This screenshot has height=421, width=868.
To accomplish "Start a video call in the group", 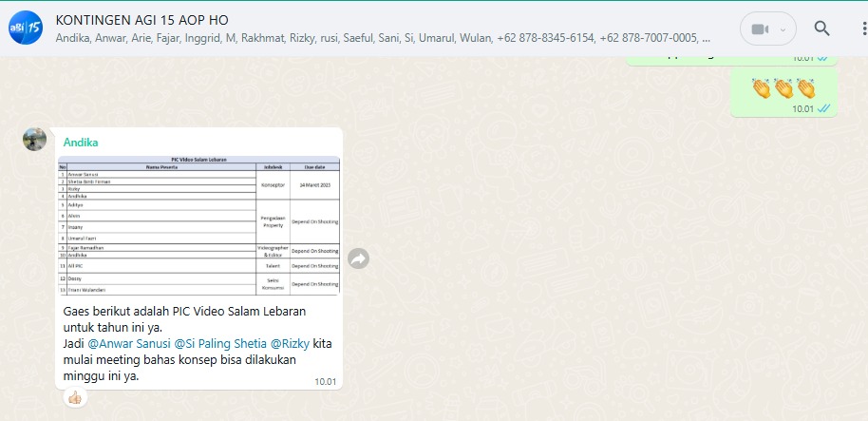I will point(759,29).
